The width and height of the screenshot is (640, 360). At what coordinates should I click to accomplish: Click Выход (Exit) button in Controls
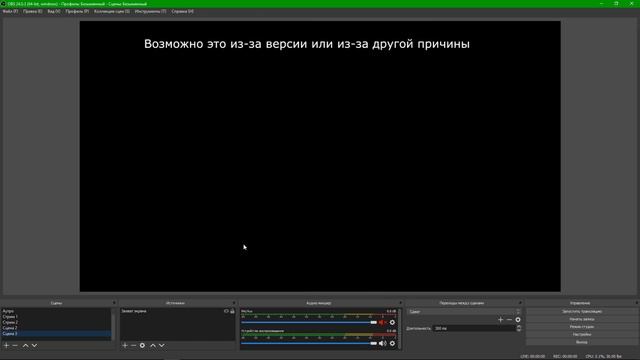pos(582,342)
